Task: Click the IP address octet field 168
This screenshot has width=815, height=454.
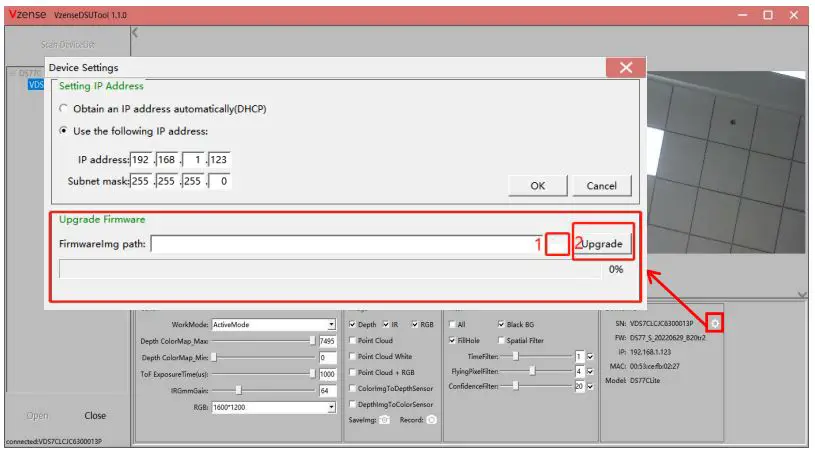Action: pyautogui.click(x=167, y=160)
